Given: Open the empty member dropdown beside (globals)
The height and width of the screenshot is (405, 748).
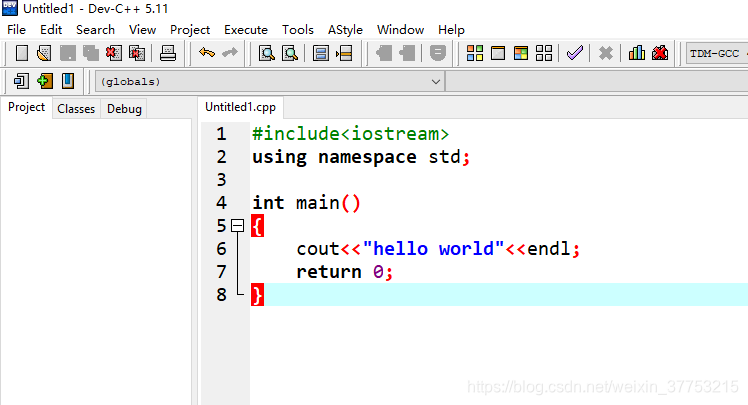Looking at the screenshot, I should click(x=597, y=82).
